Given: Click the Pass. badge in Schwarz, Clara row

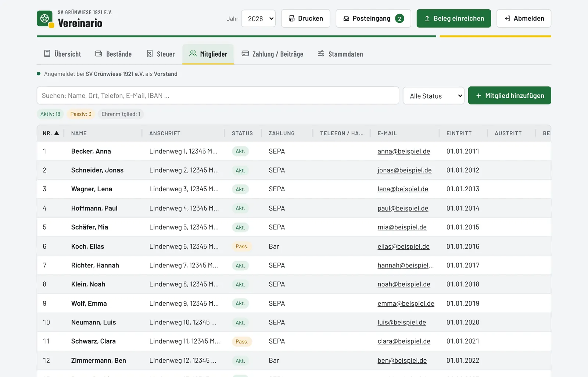Looking at the screenshot, I should click(x=242, y=341).
